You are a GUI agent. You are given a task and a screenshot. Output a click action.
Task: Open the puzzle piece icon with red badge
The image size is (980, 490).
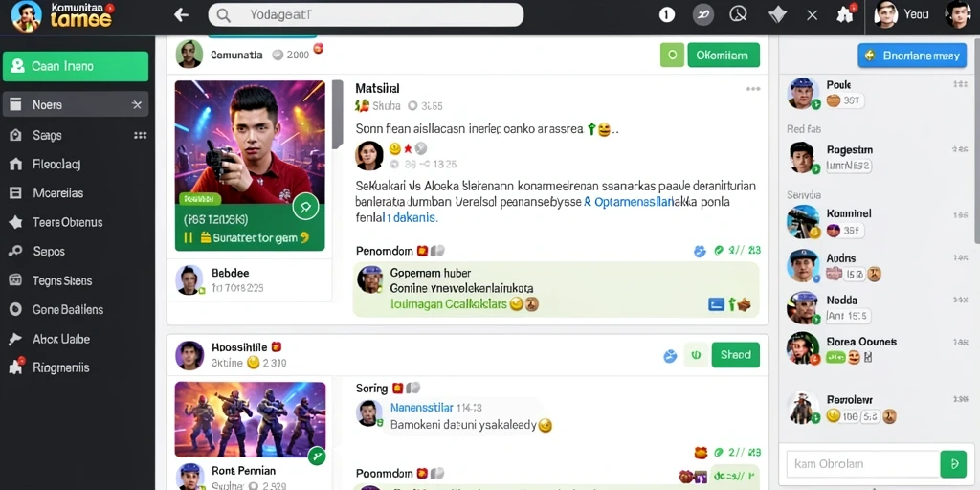(846, 13)
